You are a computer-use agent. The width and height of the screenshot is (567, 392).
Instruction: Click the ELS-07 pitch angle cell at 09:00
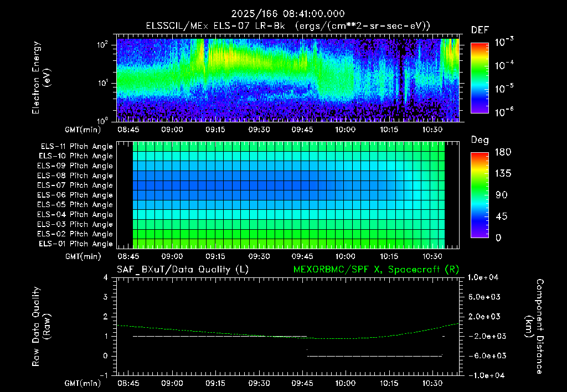(x=172, y=185)
